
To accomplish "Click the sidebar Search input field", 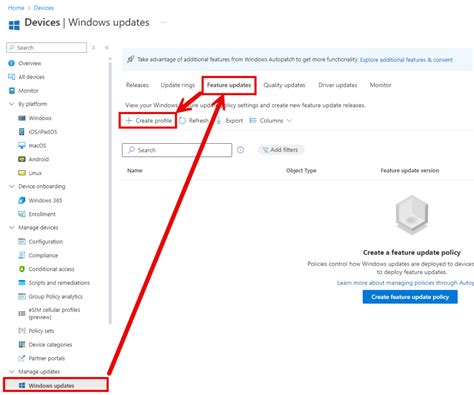I will click(x=47, y=47).
